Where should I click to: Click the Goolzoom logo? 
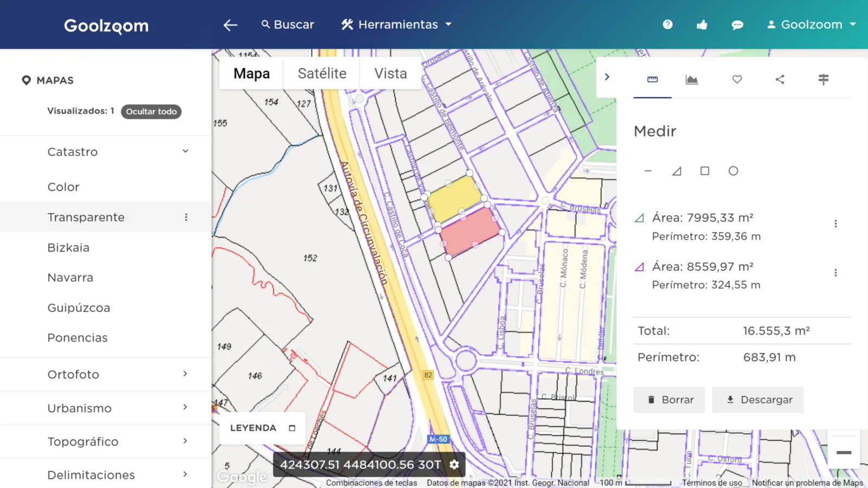coord(106,25)
